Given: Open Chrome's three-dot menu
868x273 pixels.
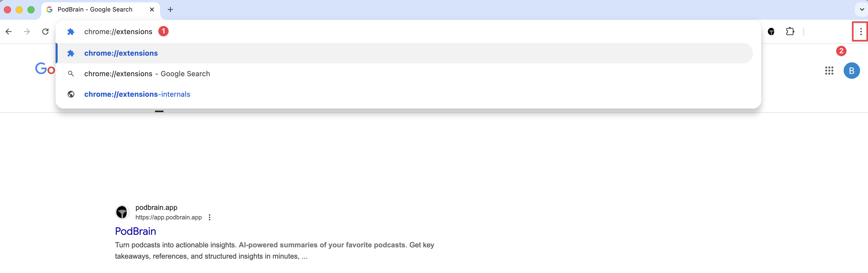Looking at the screenshot, I should [861, 32].
